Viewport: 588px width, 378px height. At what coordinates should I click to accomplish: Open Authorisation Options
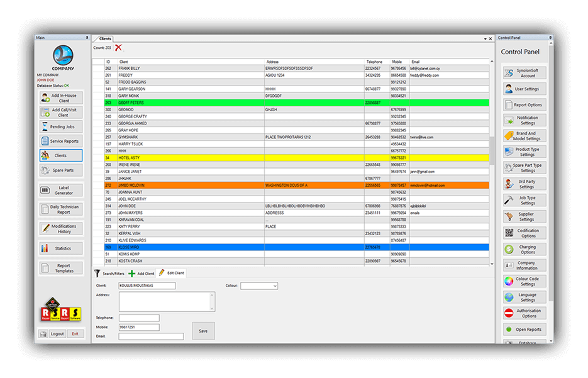[525, 313]
